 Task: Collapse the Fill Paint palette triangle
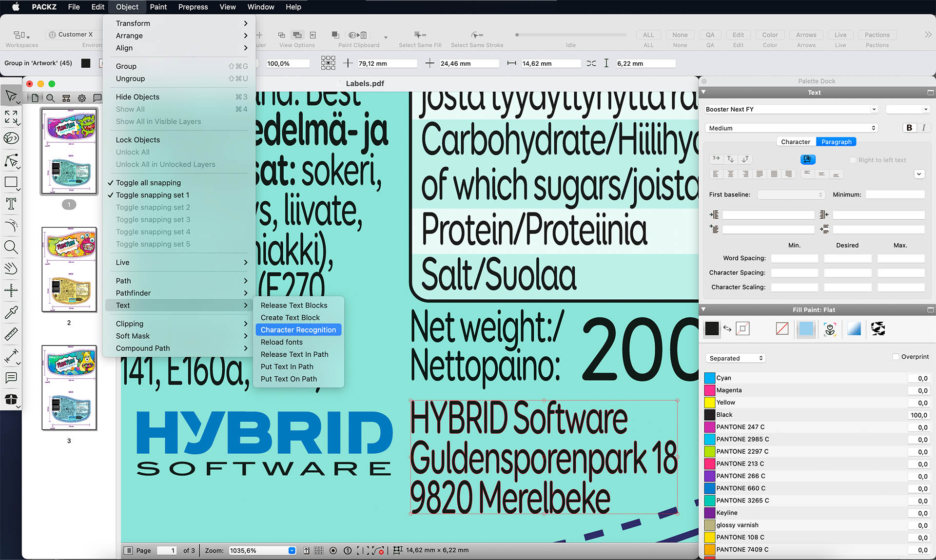[703, 309]
